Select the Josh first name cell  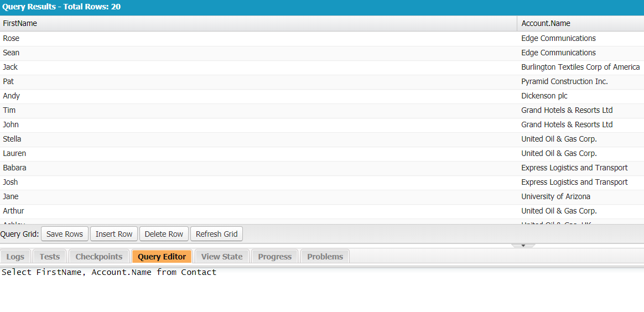pyautogui.click(x=259, y=182)
